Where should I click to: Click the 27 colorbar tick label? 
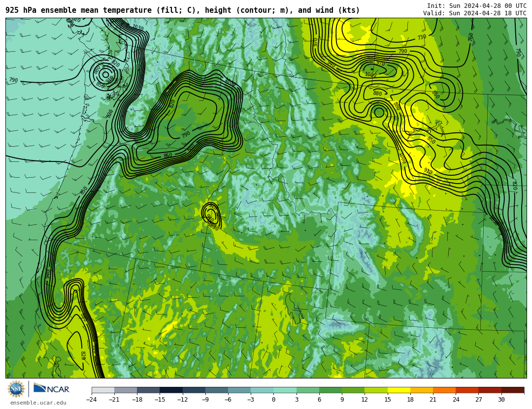point(478,400)
